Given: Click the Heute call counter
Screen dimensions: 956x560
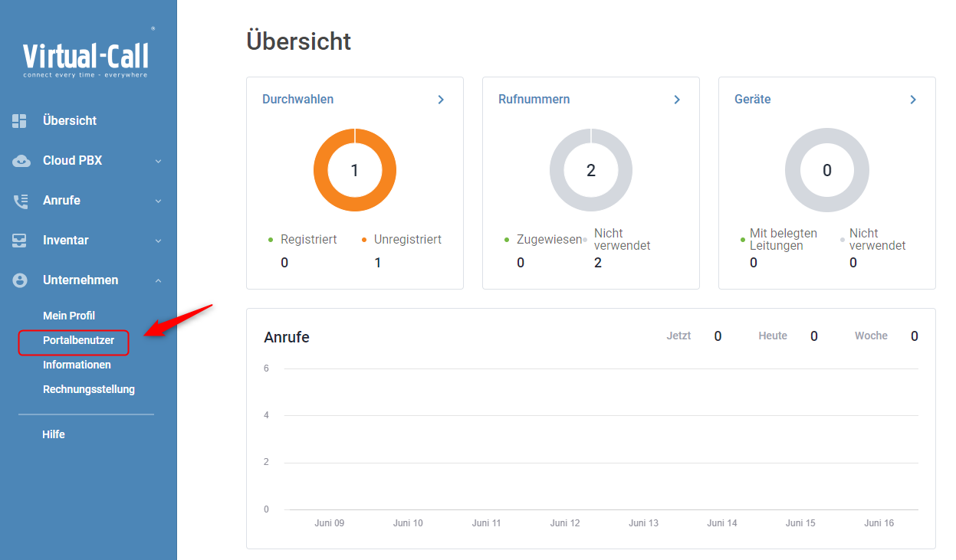Looking at the screenshot, I should (788, 336).
